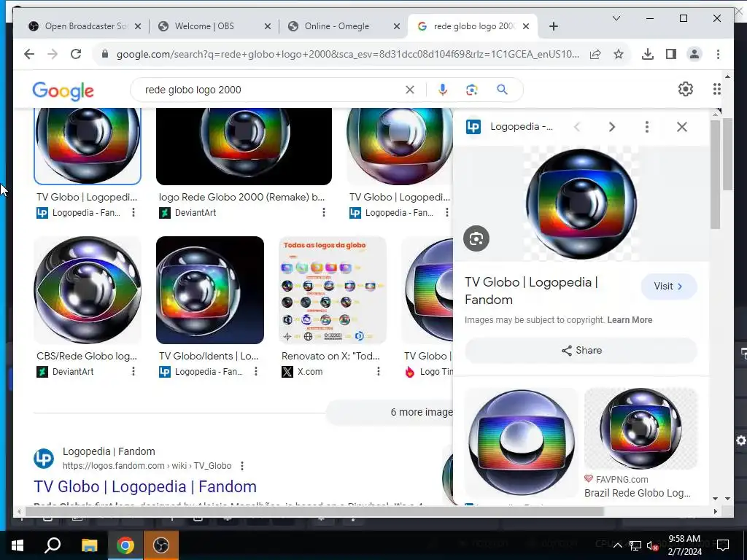Screen dimensions: 747x560
Task: Open CBS/Rede Globo eye logo thumbnail
Action: pyautogui.click(x=88, y=290)
